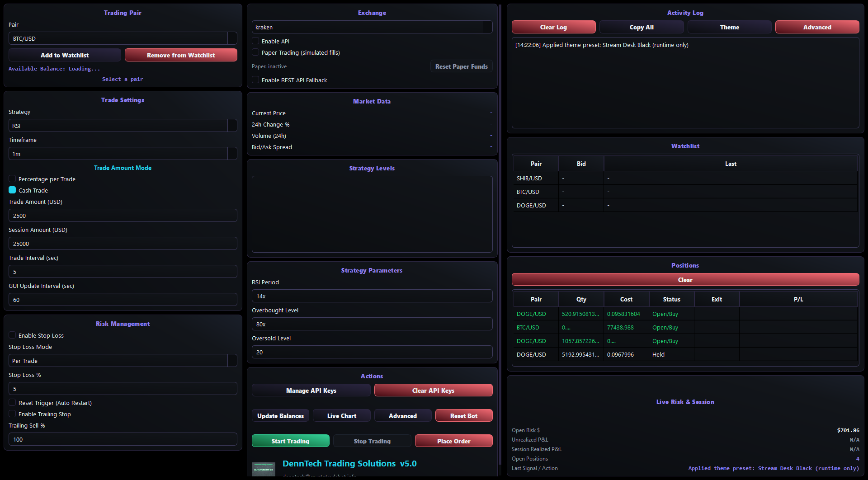
Task: Sort Watchlist by Bid column header
Action: point(581,164)
